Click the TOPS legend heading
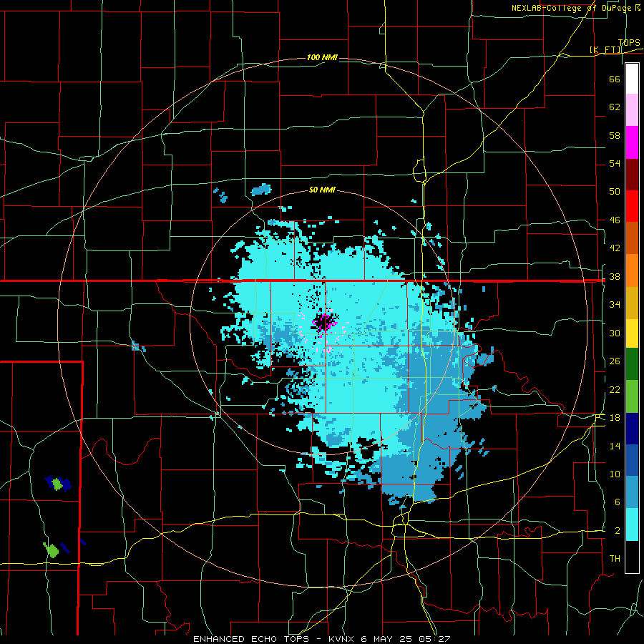The width and height of the screenshot is (644, 644). coord(629,42)
